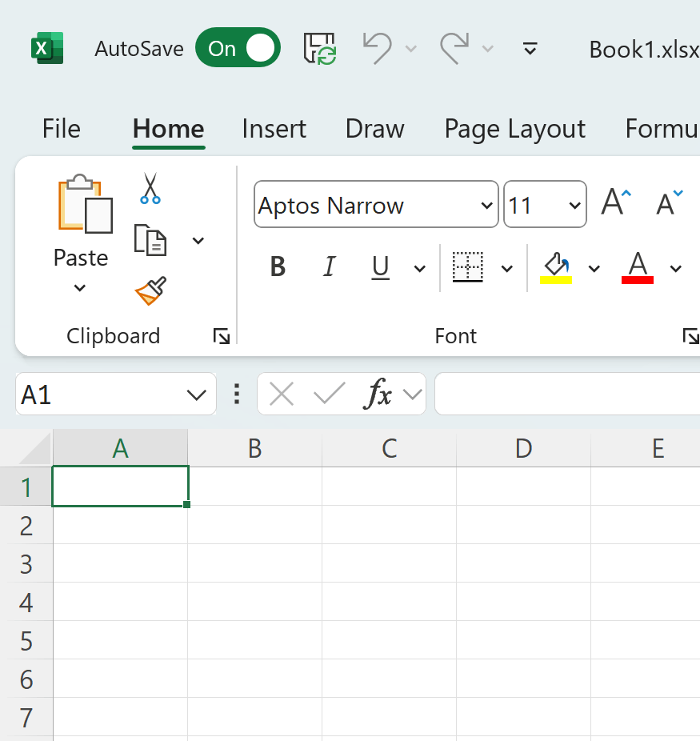
Task: Pick the red Font Color swatch
Action: pos(637,280)
